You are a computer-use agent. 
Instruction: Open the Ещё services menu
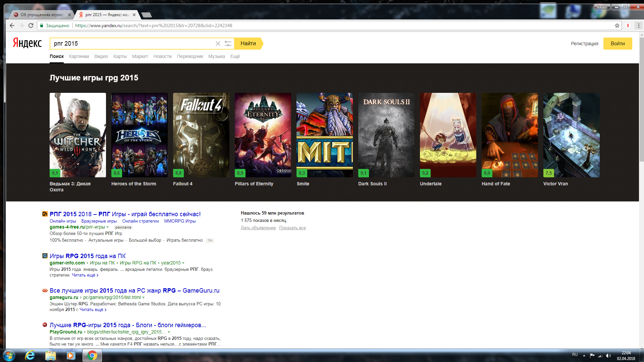pos(235,56)
